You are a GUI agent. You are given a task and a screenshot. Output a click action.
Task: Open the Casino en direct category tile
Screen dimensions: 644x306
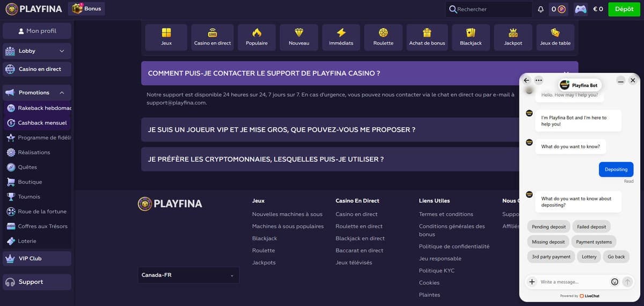[213, 38]
